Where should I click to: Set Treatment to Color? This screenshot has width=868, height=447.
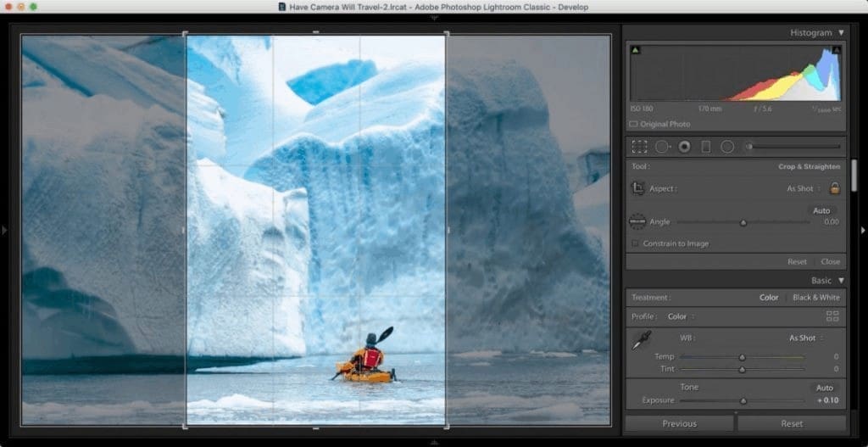click(768, 298)
